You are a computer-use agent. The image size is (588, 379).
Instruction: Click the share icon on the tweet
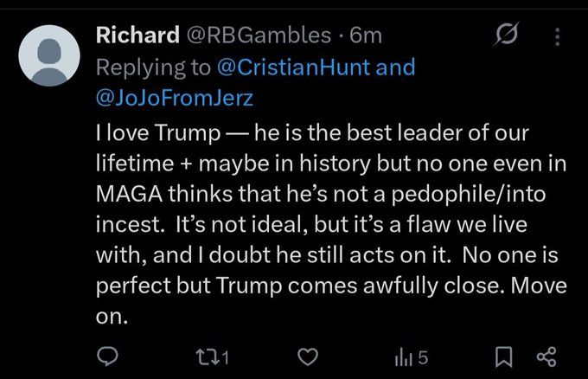(546, 357)
